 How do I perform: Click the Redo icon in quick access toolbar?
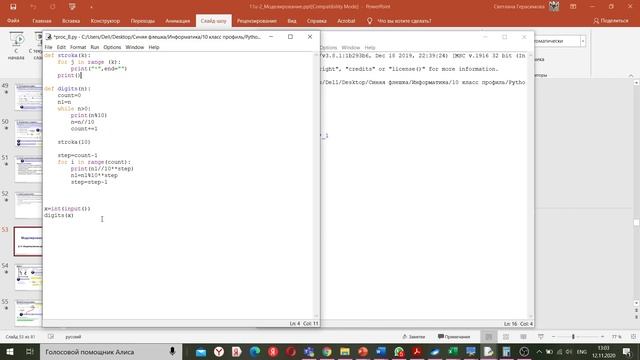pos(53,7)
